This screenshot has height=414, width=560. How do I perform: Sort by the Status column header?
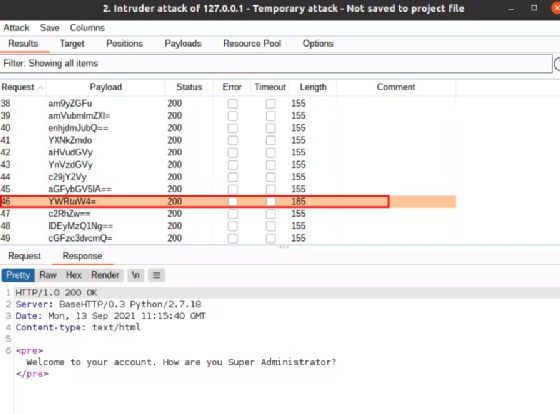click(x=189, y=87)
